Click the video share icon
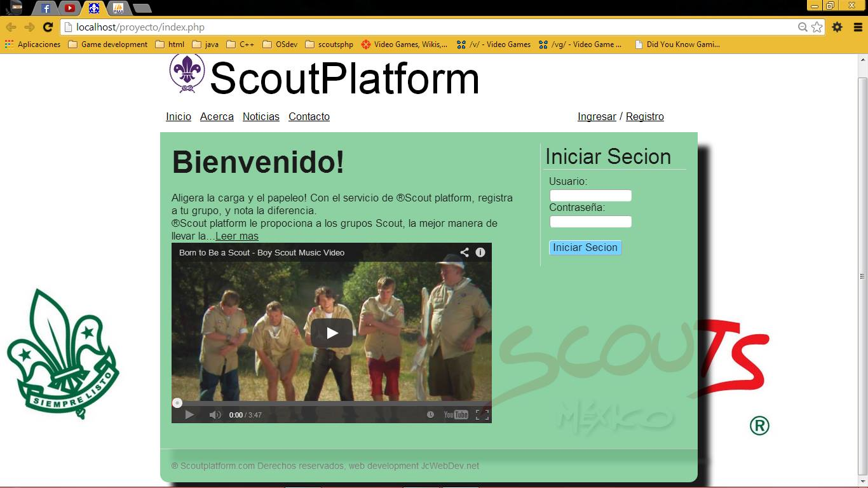 pyautogui.click(x=465, y=252)
